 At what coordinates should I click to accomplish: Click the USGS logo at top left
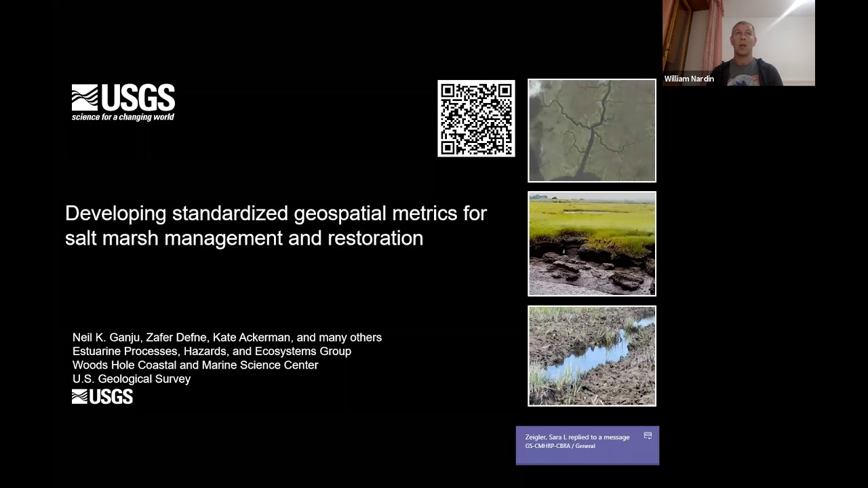pos(123,102)
